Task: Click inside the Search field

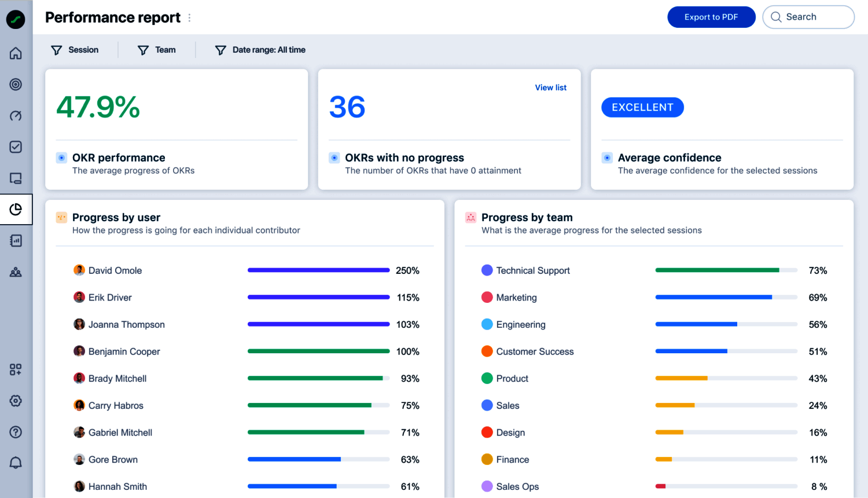Action: pos(810,17)
